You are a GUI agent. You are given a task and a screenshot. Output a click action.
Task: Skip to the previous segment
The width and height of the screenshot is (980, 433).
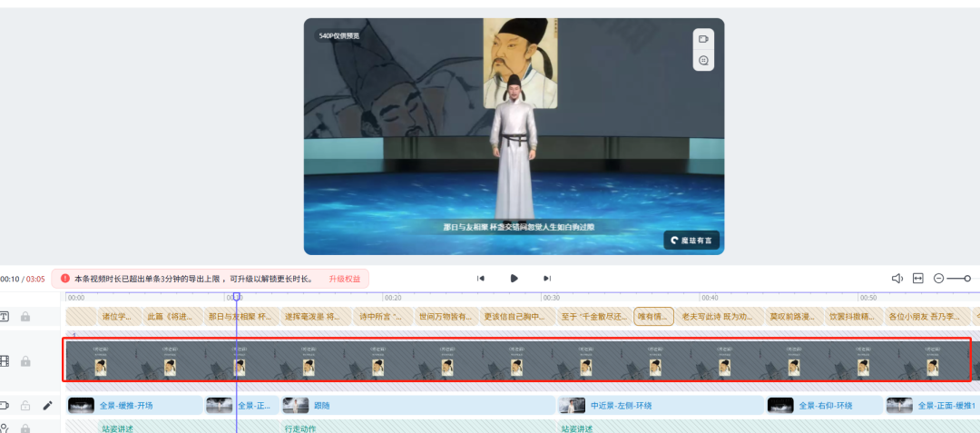coord(481,278)
